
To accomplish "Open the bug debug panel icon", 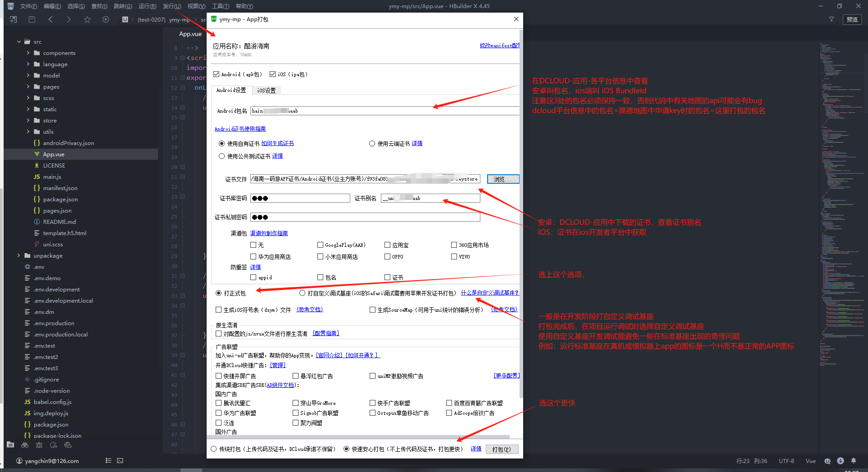I will pos(39,445).
